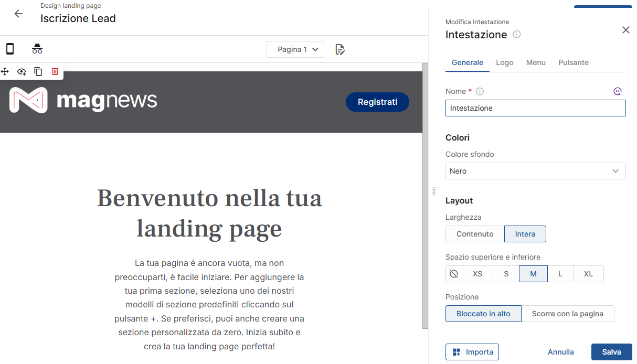Click Annulla to cancel changes
Screen dimensions: 637x364
pos(561,352)
